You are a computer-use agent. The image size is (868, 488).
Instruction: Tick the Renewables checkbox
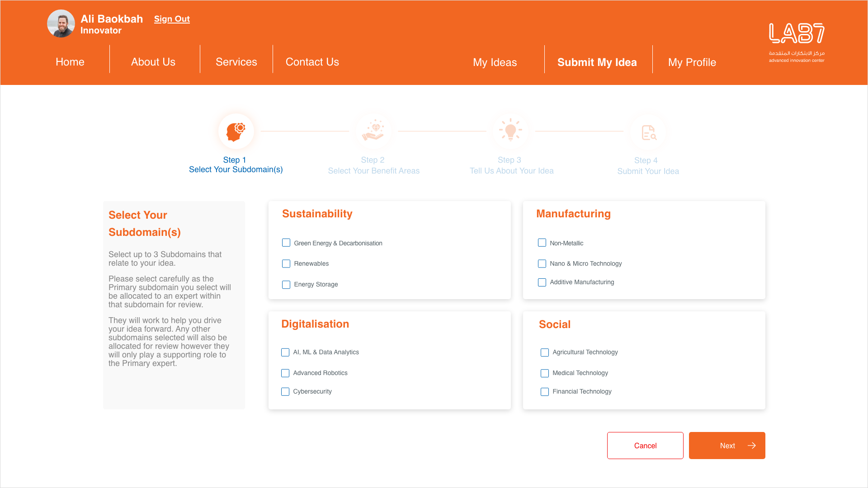point(286,264)
